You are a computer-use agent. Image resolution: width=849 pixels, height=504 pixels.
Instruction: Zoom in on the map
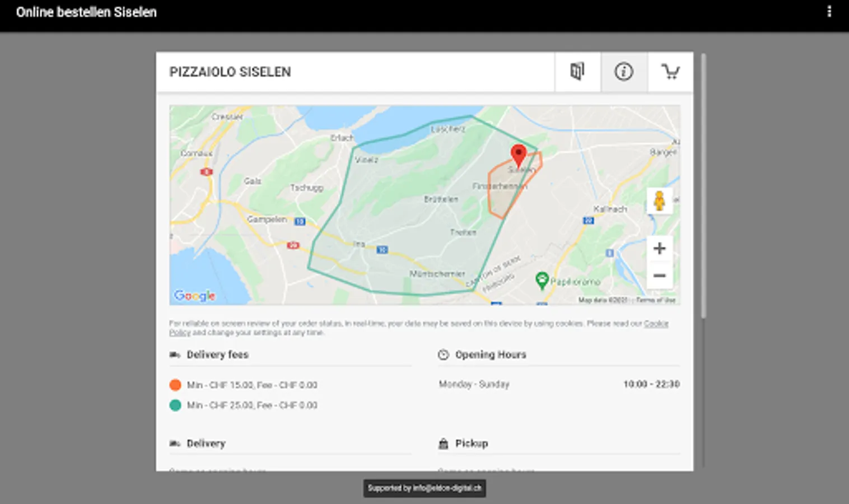[x=660, y=248]
